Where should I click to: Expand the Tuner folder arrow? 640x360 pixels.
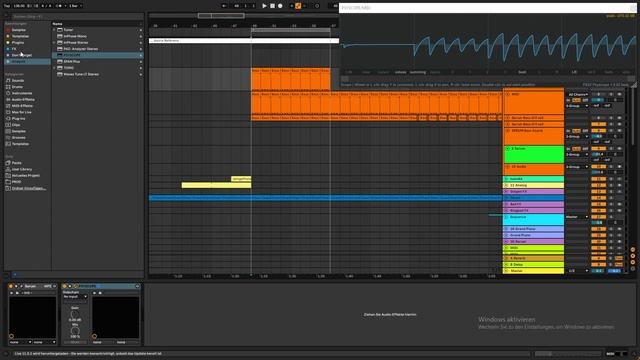(54, 30)
